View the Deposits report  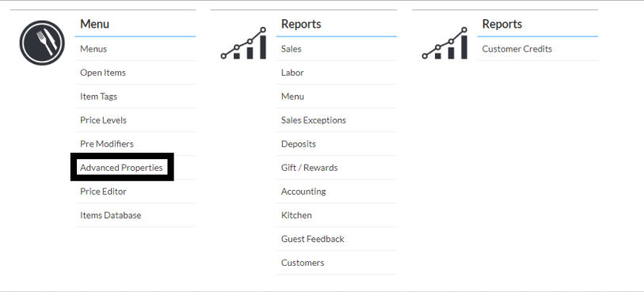(299, 144)
